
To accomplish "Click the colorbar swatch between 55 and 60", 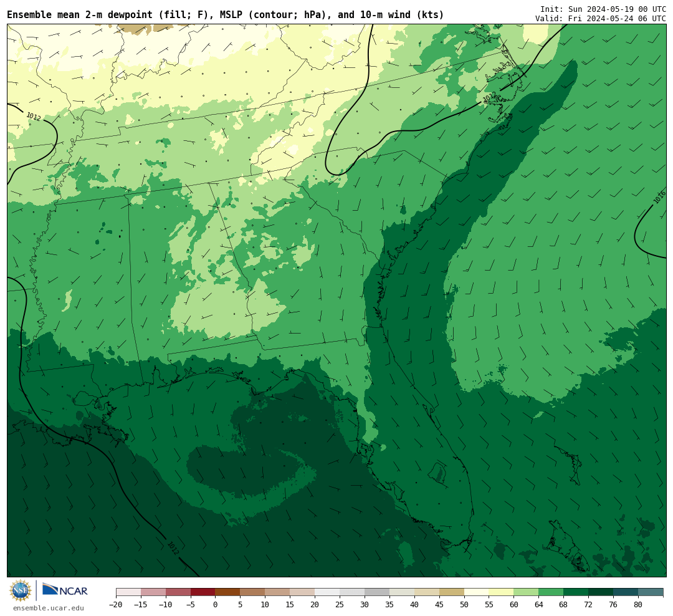I will (501, 592).
